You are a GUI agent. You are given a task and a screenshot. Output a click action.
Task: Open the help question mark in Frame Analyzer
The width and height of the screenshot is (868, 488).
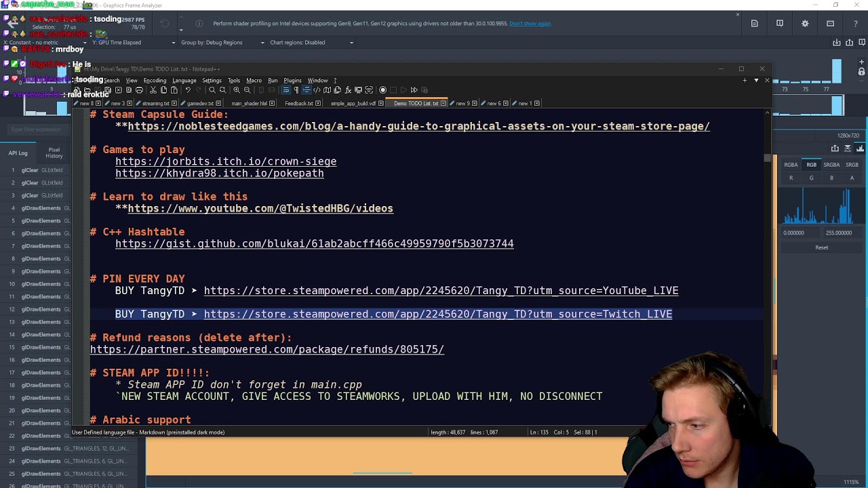coord(856,23)
